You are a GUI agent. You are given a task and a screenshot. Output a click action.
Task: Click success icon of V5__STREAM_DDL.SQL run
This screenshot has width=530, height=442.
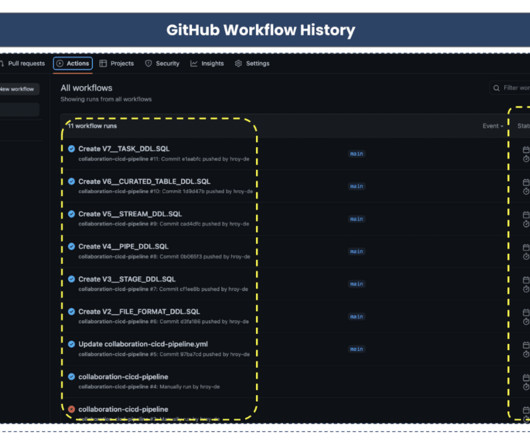71,214
